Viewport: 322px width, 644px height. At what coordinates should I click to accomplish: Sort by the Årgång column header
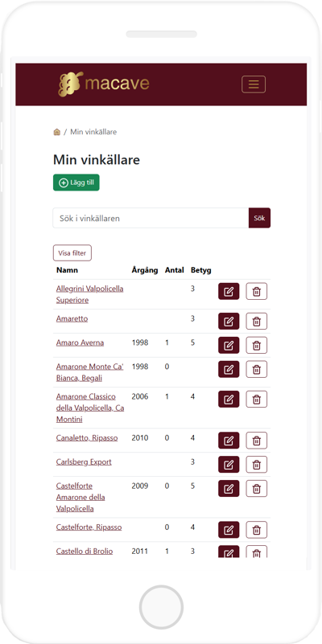[x=145, y=270]
